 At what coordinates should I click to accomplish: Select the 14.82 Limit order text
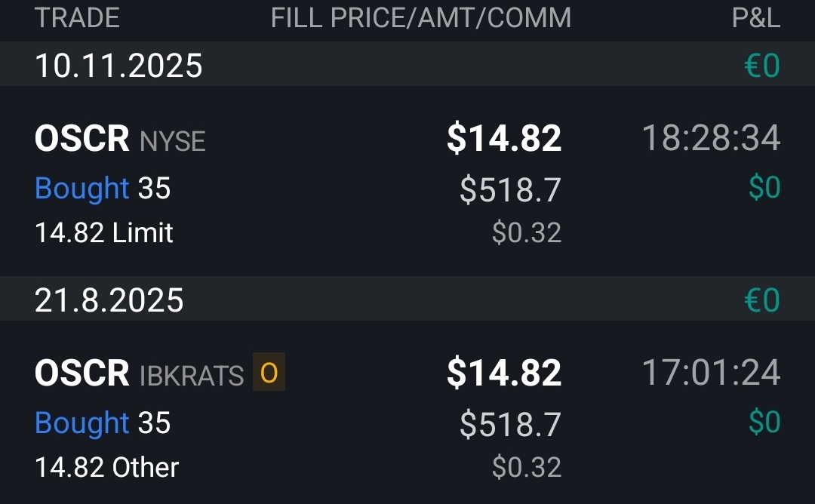coord(104,232)
